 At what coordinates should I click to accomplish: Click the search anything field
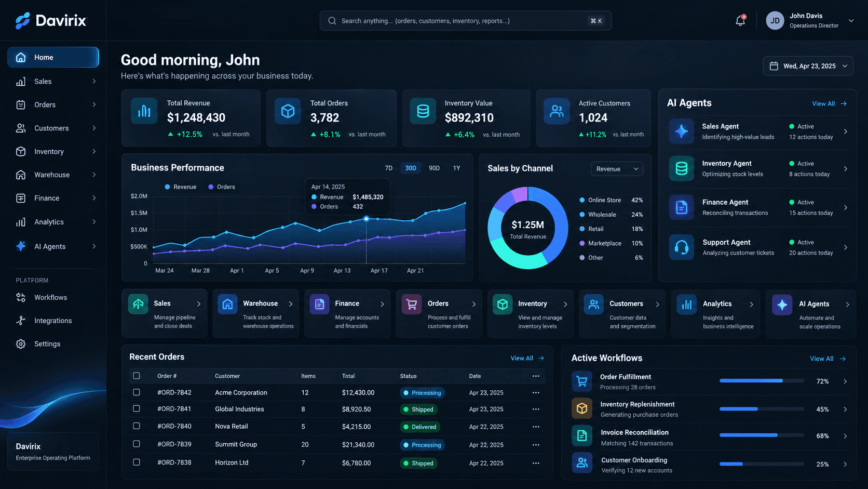pyautogui.click(x=466, y=21)
